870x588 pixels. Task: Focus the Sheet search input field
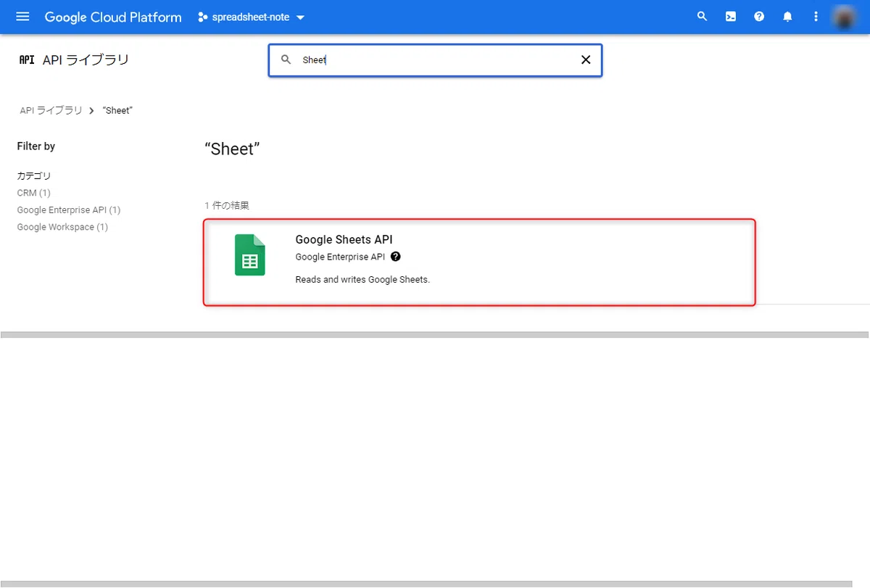[x=435, y=60]
